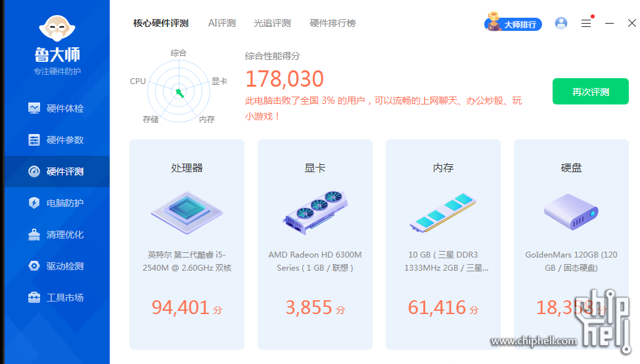Switch to the AI评测 tab

(222, 23)
